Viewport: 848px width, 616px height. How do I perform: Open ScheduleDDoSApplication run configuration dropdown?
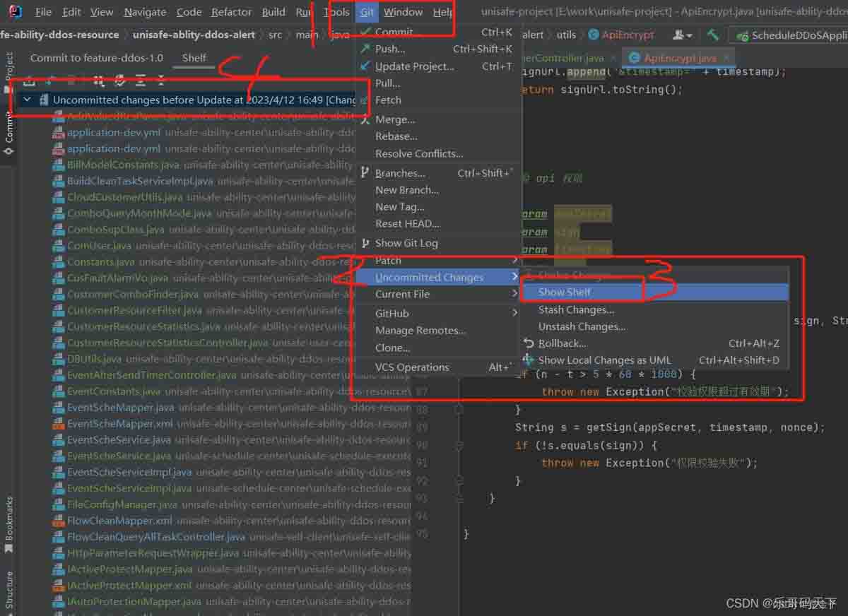[x=791, y=35]
